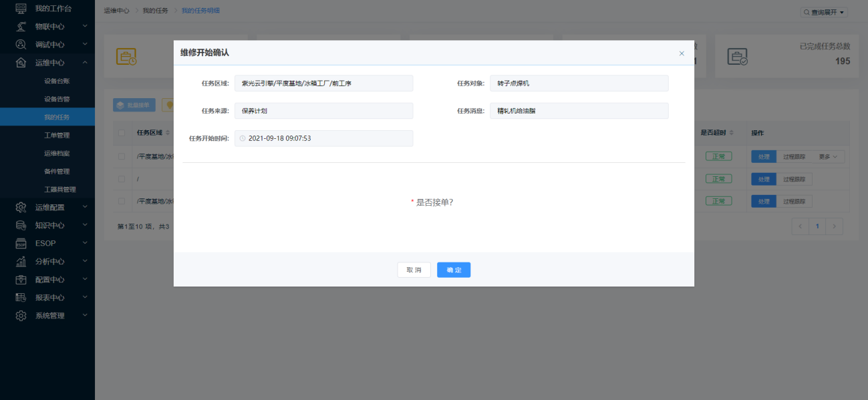Sort by the 是否超时 column arrows
Screen dimensions: 868x400
(732, 133)
